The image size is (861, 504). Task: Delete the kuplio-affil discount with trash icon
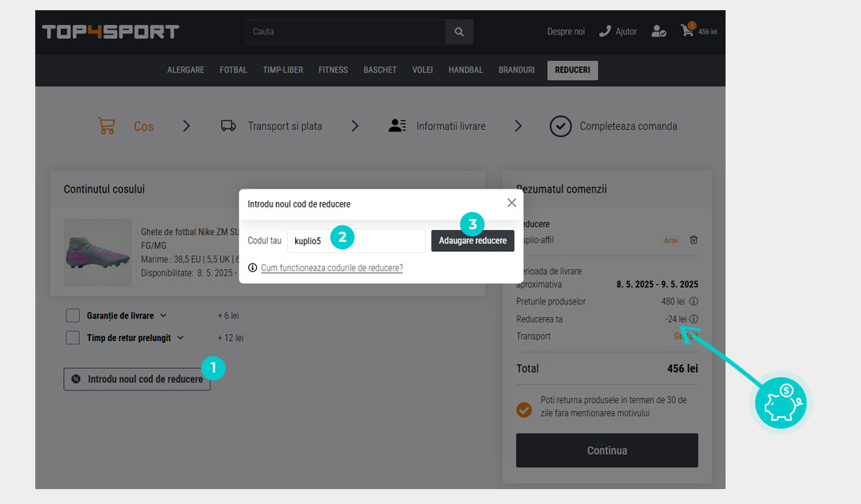point(693,240)
